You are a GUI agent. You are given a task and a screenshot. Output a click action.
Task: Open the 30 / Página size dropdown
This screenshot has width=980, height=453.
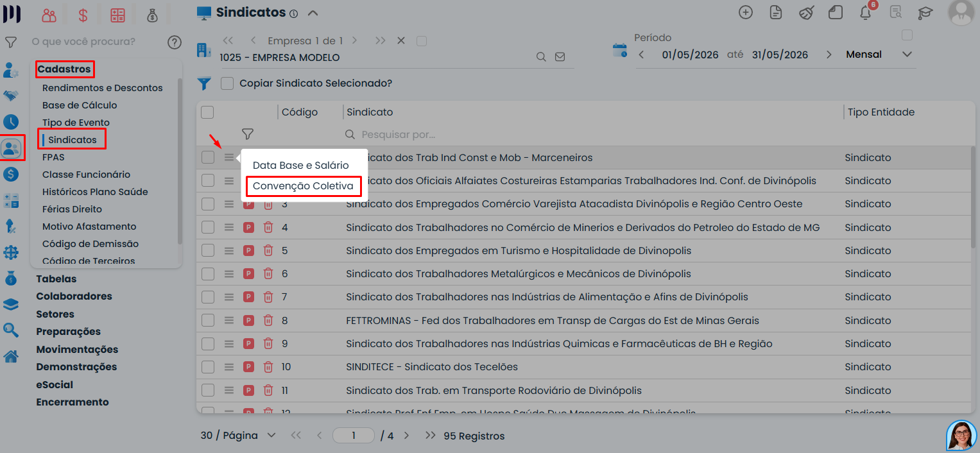point(238,435)
